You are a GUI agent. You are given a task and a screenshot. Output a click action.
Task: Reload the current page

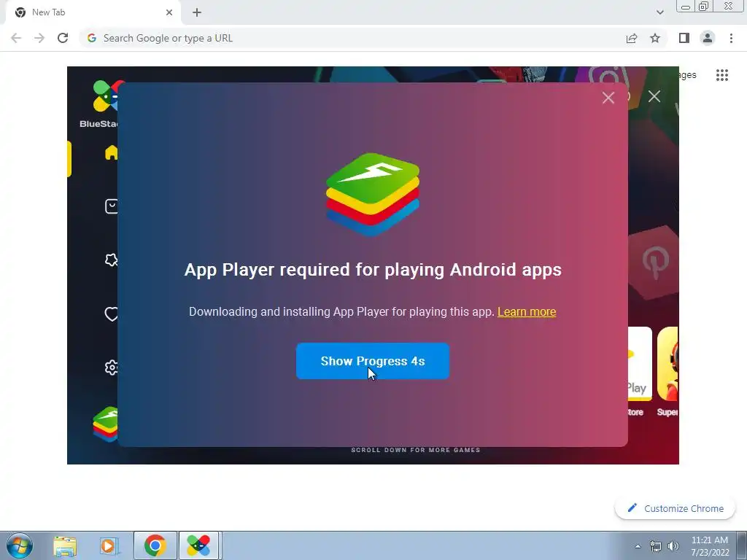[63, 38]
